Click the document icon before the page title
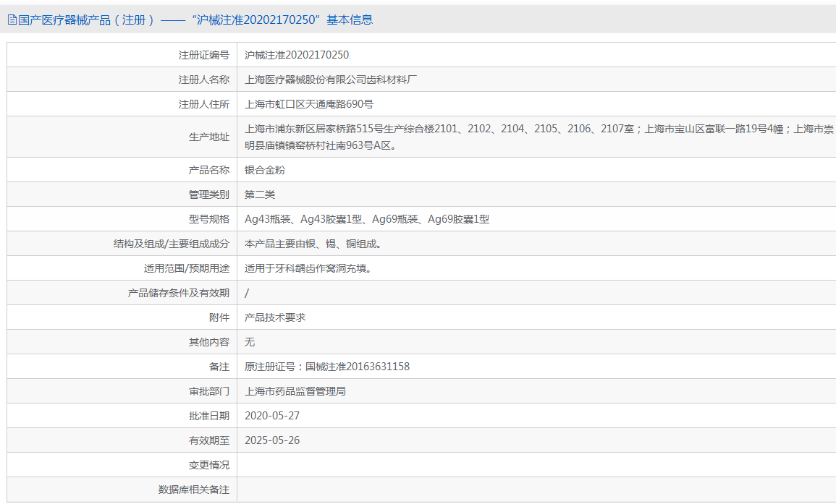This screenshot has height=504, width=836. click(x=12, y=20)
